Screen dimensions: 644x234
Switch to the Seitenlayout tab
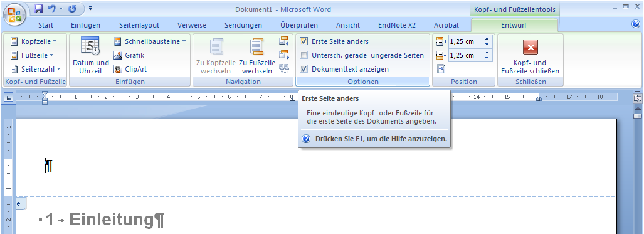click(139, 25)
